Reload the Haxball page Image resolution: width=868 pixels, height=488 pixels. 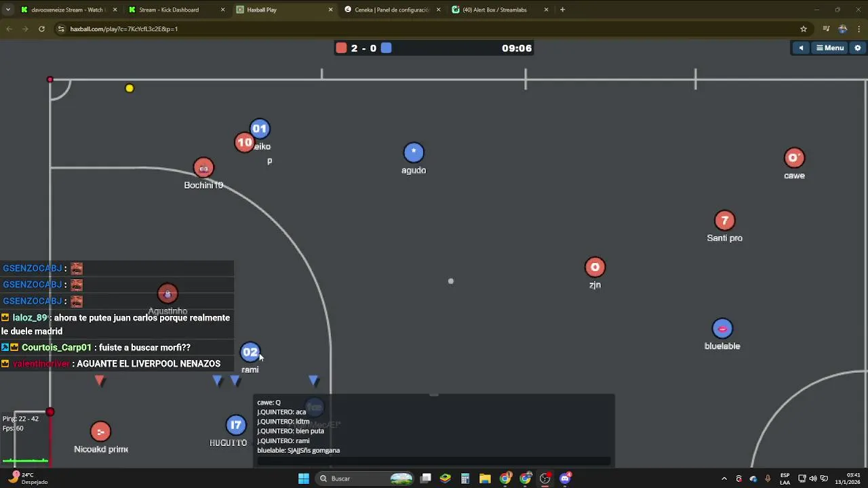coord(41,29)
